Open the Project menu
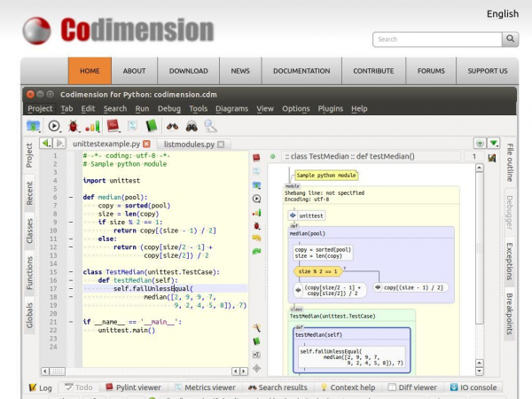Screen dimensions: 532x399 [40, 108]
